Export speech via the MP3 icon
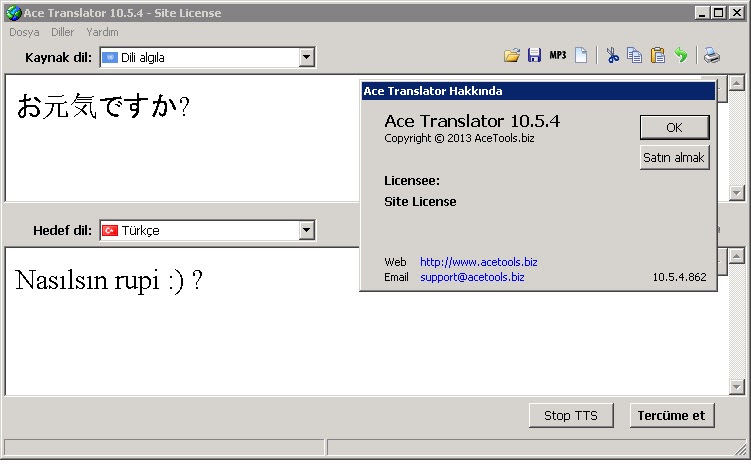 coord(558,55)
